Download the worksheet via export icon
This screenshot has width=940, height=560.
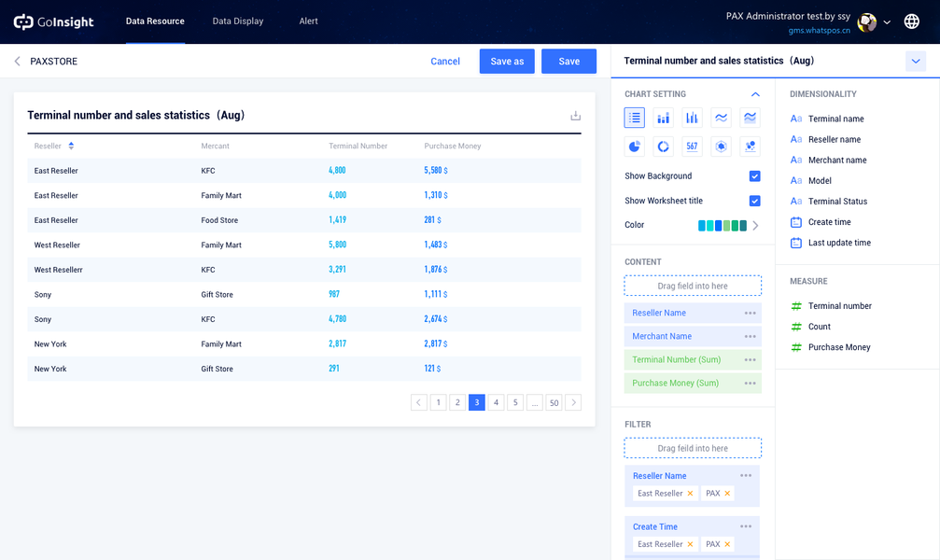(x=576, y=116)
